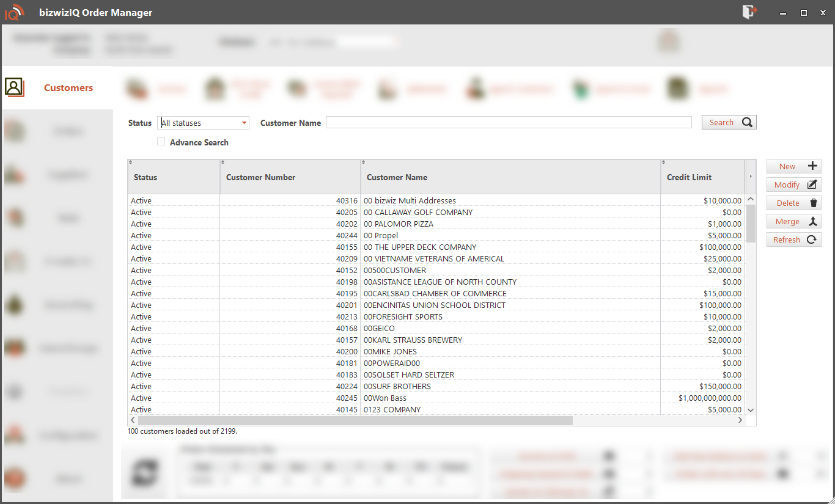Click the plus icon on New button
The height and width of the screenshot is (504, 835).
coord(812,166)
